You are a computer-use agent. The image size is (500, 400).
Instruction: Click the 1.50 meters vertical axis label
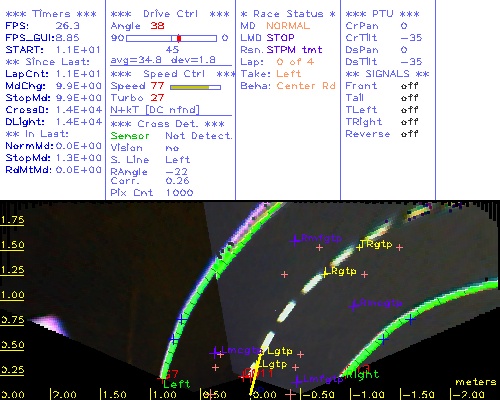(12, 245)
